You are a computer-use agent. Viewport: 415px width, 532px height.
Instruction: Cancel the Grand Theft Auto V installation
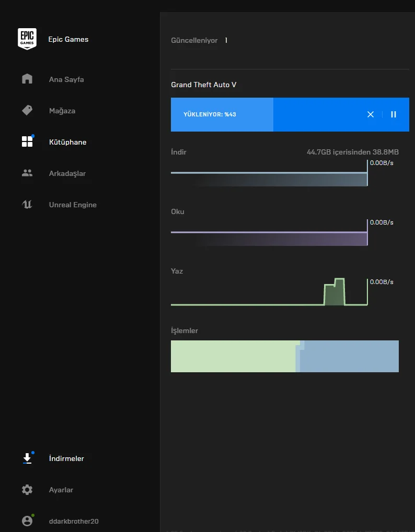tap(371, 114)
